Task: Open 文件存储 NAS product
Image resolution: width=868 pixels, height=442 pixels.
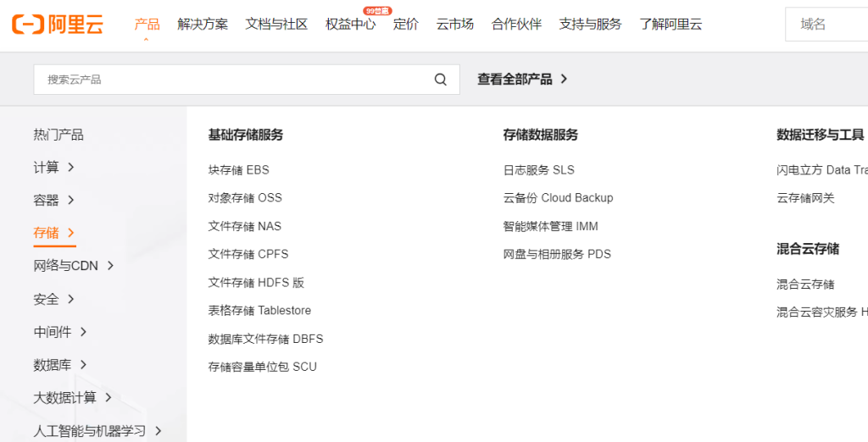Action: [245, 226]
